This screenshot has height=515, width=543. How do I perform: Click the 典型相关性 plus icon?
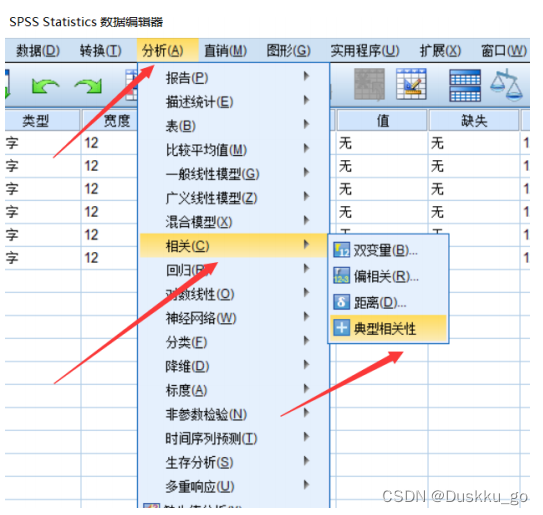click(341, 328)
